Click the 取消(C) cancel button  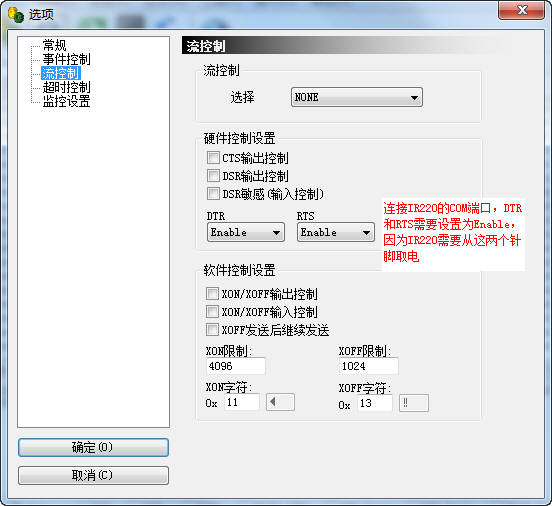(x=93, y=475)
